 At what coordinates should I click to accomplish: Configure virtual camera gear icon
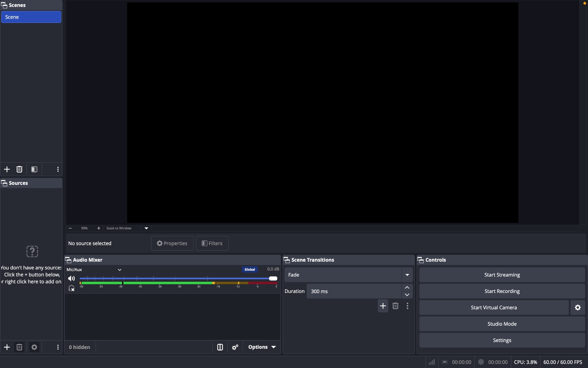[x=578, y=308]
